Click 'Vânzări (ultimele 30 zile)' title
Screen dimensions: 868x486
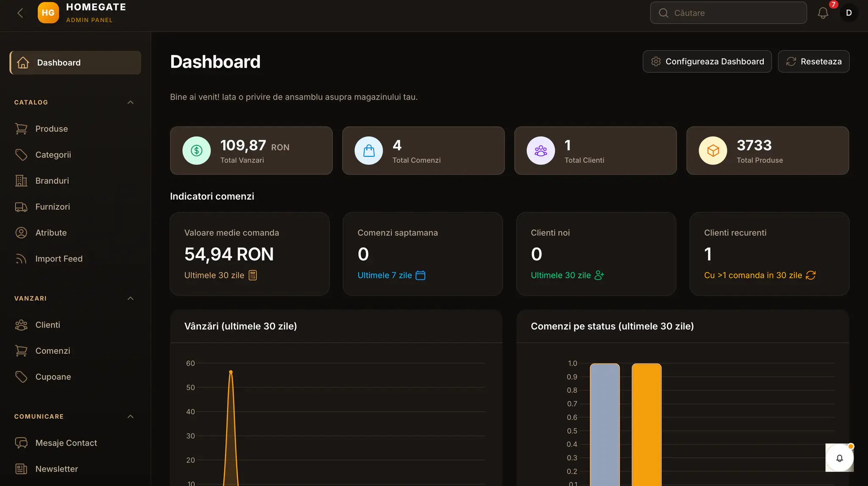pos(241,326)
